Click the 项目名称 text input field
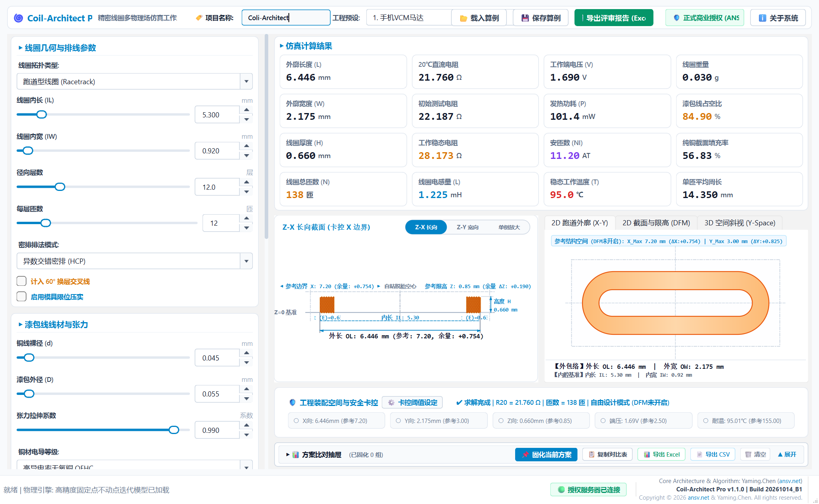The height and width of the screenshot is (504, 819). [286, 18]
